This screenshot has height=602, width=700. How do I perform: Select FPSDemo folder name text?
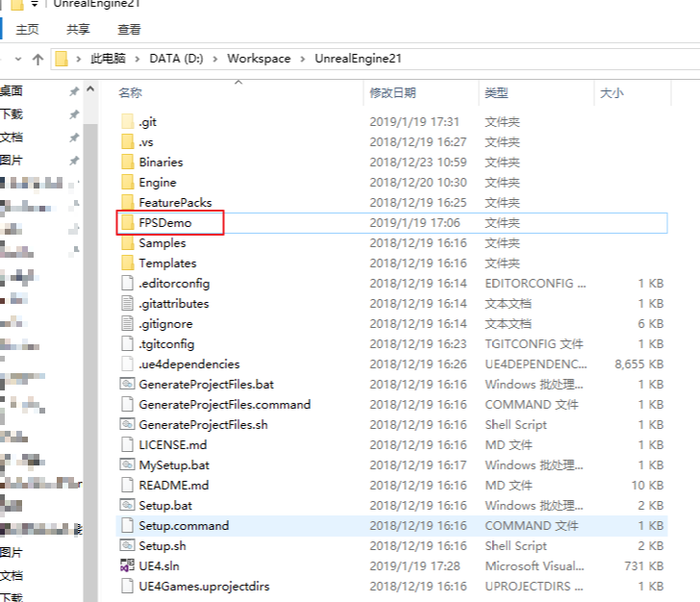coord(165,222)
